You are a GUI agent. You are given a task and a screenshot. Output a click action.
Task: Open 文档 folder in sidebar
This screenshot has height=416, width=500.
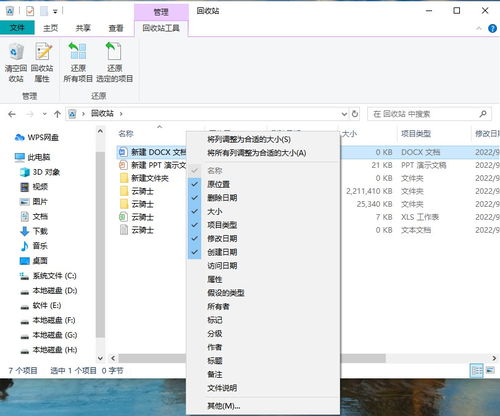tap(34, 216)
